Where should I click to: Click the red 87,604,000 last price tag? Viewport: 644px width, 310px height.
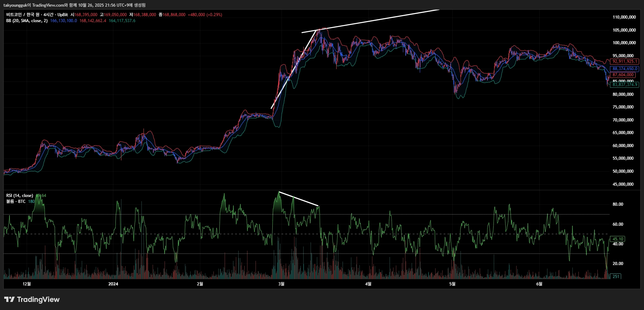coord(623,75)
